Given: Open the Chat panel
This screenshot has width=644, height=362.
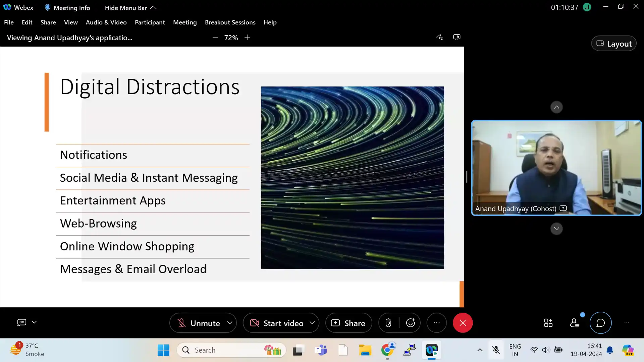Looking at the screenshot, I should click(x=600, y=323).
